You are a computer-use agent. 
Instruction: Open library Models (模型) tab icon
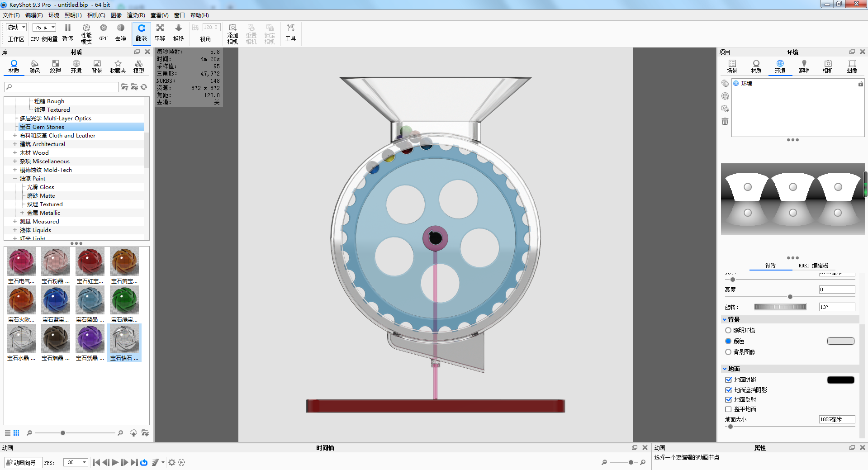click(139, 66)
